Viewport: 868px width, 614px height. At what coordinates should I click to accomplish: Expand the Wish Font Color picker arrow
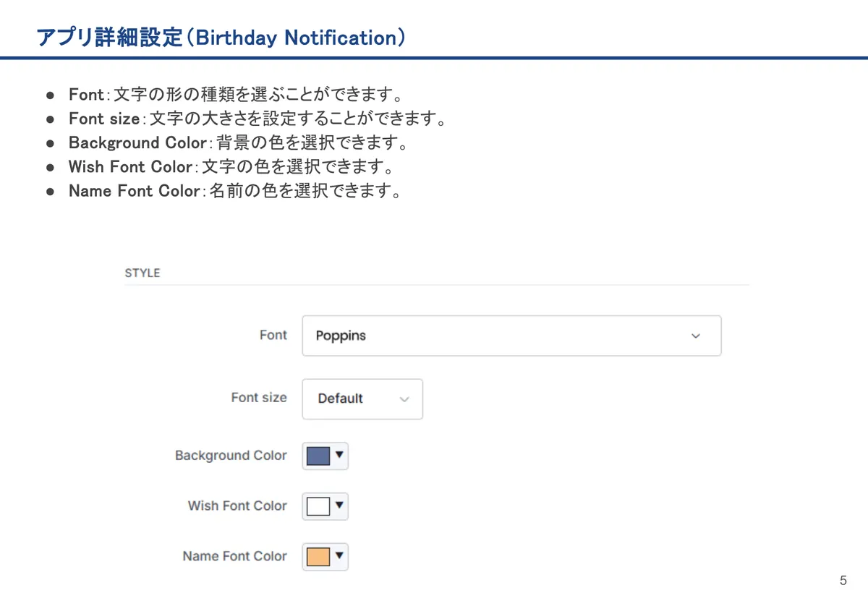(x=339, y=506)
